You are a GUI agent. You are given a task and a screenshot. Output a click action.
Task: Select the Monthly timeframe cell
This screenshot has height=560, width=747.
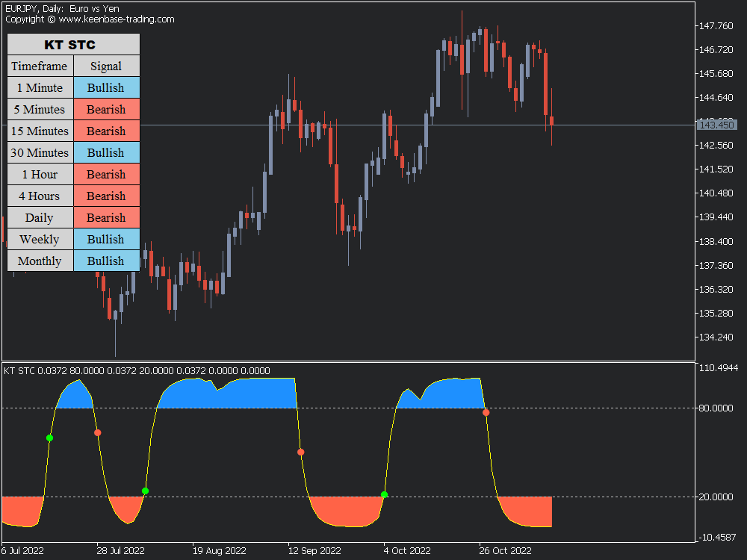pyautogui.click(x=40, y=261)
